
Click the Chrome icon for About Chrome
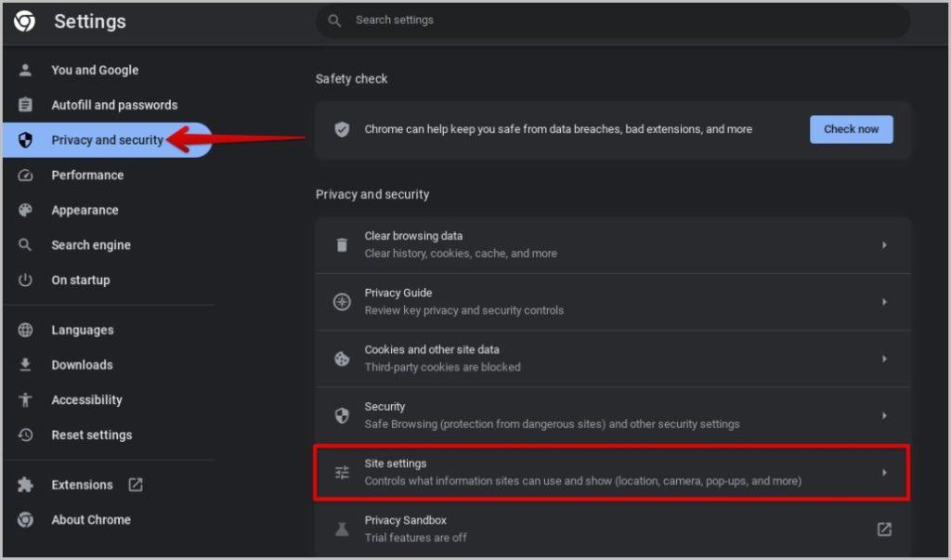[25, 519]
